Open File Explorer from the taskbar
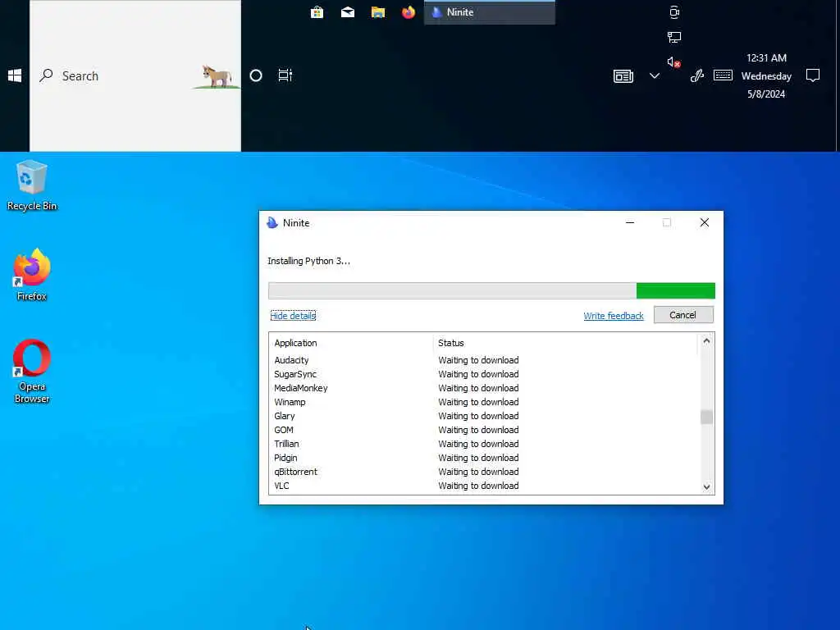This screenshot has width=840, height=630. click(x=378, y=11)
